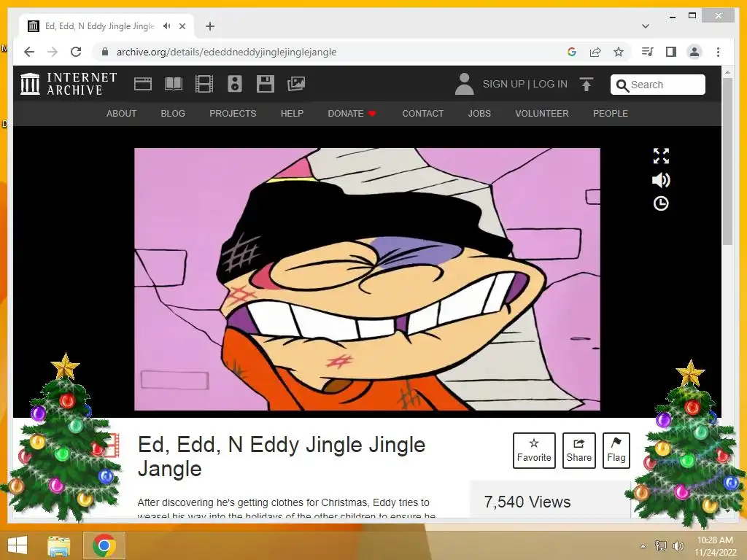Click the LOG IN link
Image resolution: width=747 pixels, height=560 pixels.
(550, 85)
